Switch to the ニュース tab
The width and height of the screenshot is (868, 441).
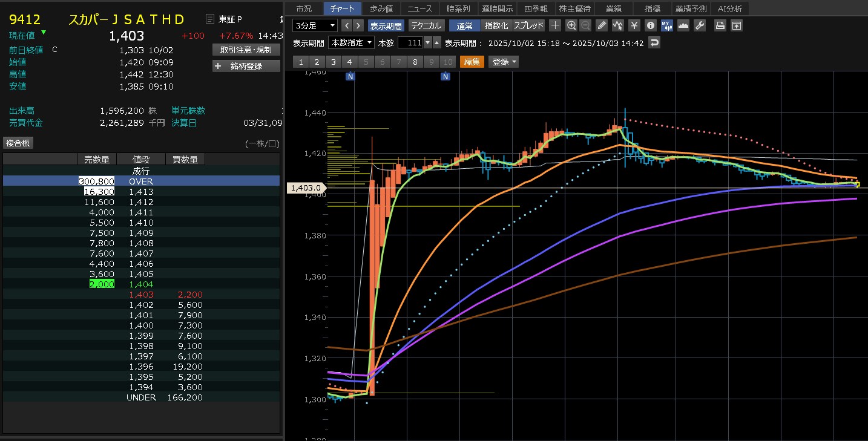pyautogui.click(x=420, y=8)
